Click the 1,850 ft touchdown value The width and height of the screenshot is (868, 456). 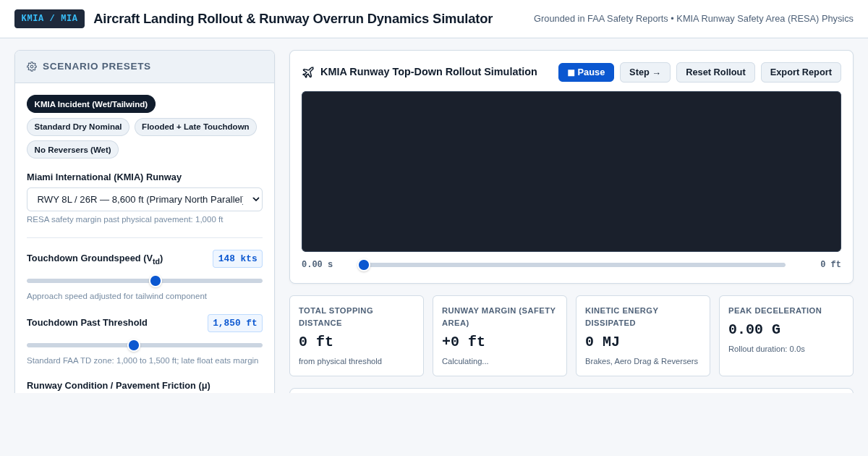coord(235,324)
